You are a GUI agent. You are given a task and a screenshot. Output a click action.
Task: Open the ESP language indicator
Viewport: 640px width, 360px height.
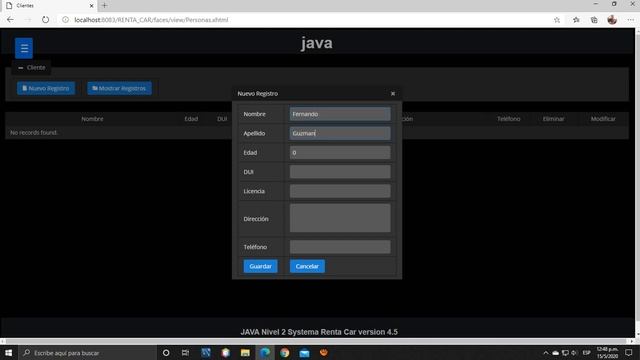(x=587, y=353)
